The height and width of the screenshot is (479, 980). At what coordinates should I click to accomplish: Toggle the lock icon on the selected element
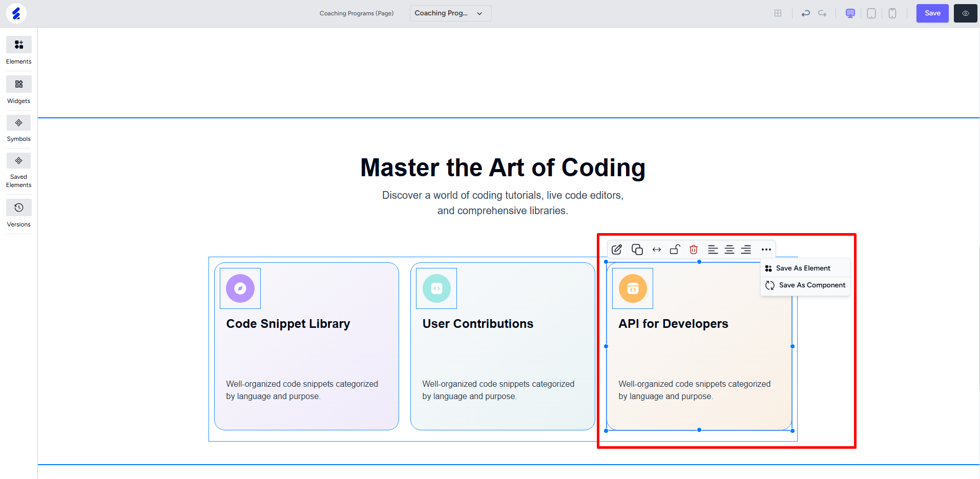(675, 249)
